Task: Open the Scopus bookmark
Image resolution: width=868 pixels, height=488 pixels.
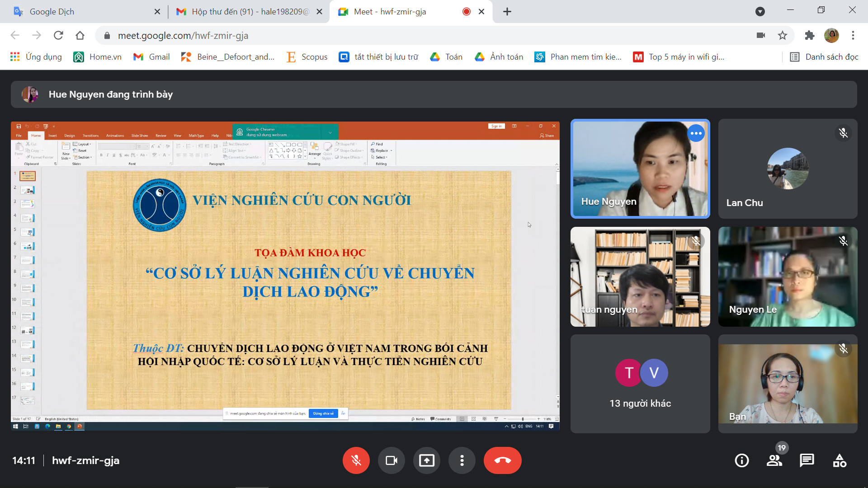Action: click(307, 57)
